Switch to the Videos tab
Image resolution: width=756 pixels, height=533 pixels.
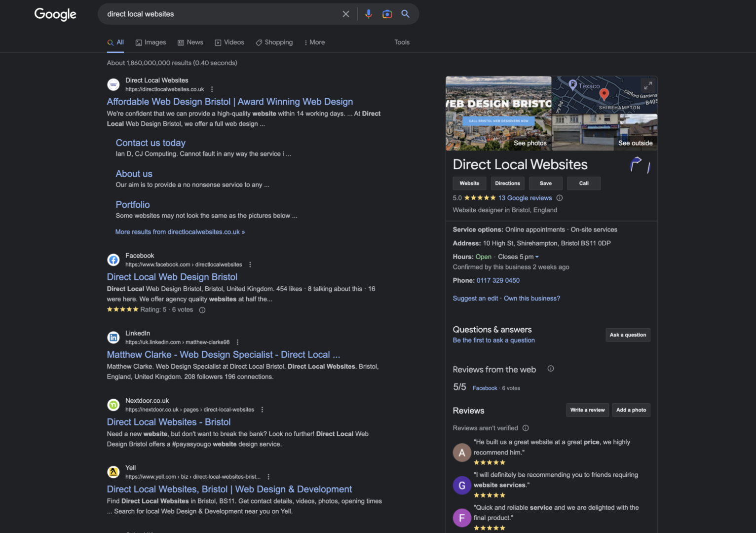pyautogui.click(x=229, y=42)
